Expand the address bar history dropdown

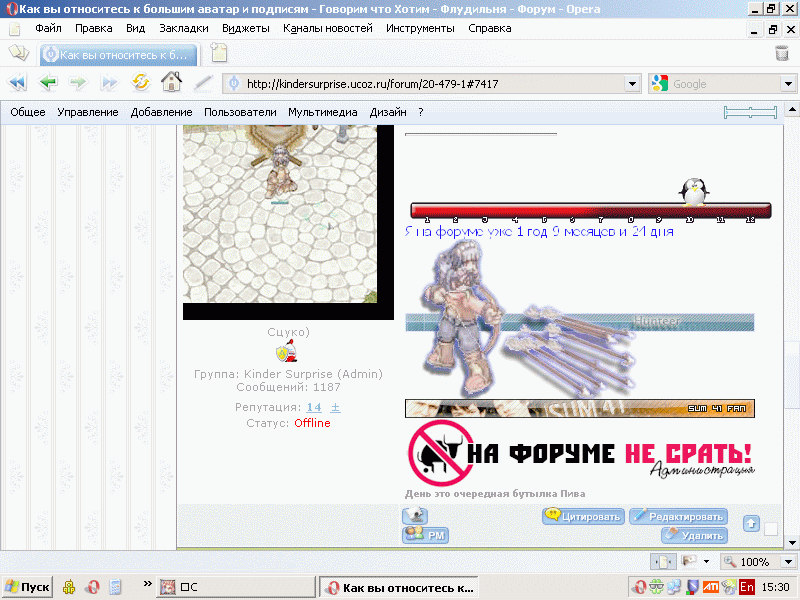632,84
